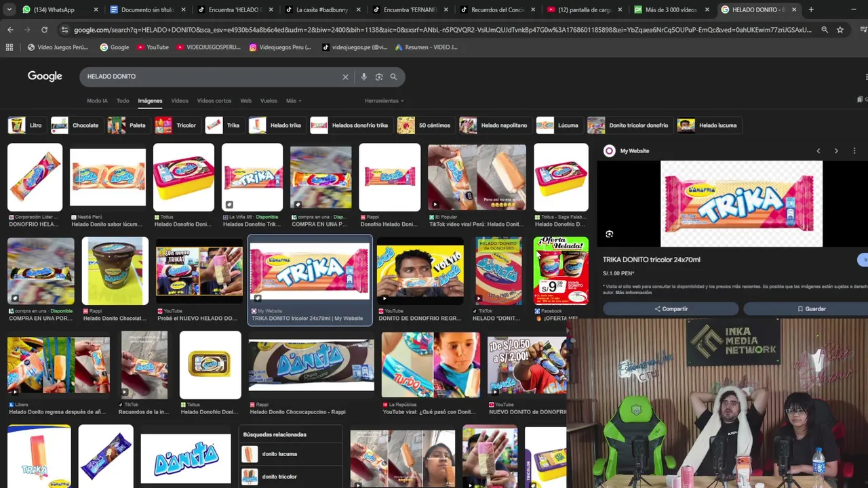Select the Todo results tab
The width and height of the screenshot is (868, 488).
click(x=123, y=101)
